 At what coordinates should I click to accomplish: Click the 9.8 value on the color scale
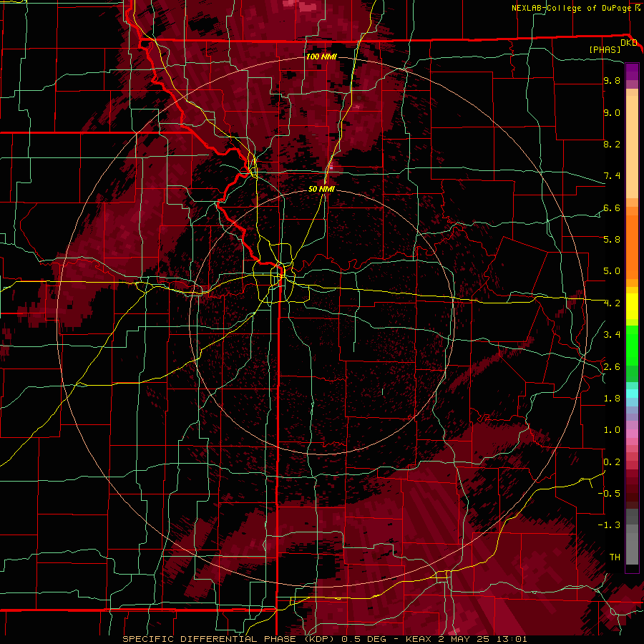[x=612, y=81]
